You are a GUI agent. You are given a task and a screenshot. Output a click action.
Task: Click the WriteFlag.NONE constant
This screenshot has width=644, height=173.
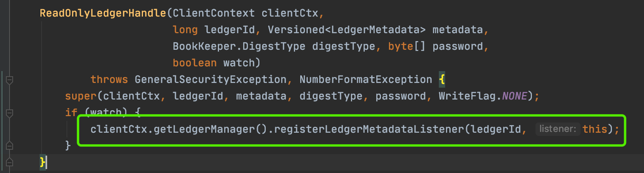click(x=483, y=96)
